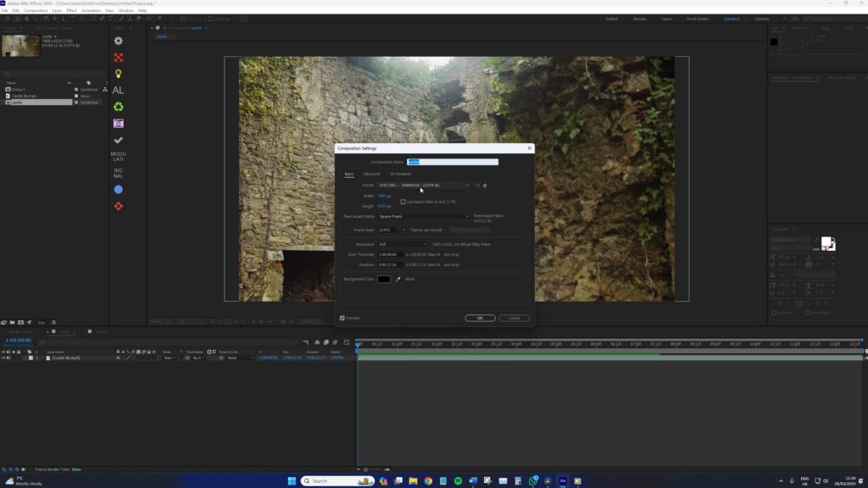Select the Type tool

click(111, 19)
